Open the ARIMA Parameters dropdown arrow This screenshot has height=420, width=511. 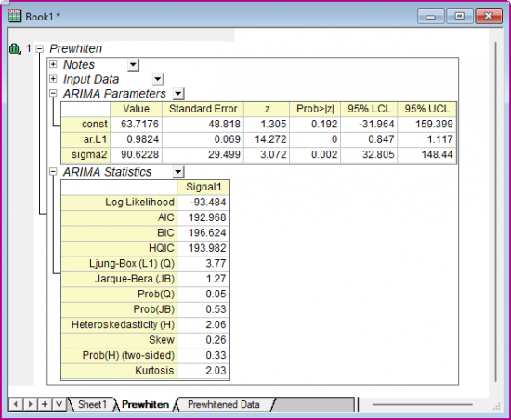178,94
